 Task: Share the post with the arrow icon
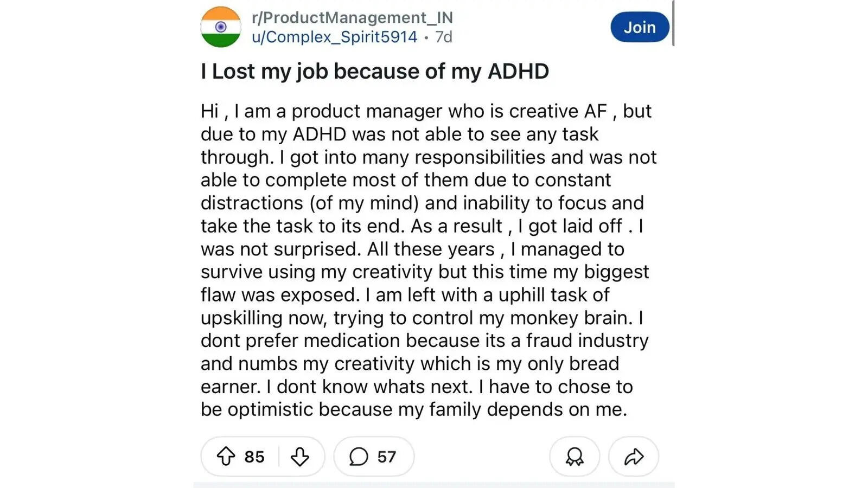tap(634, 457)
